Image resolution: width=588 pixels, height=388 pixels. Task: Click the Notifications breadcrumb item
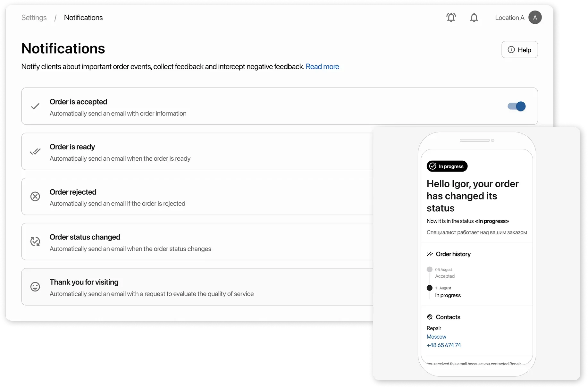83,17
